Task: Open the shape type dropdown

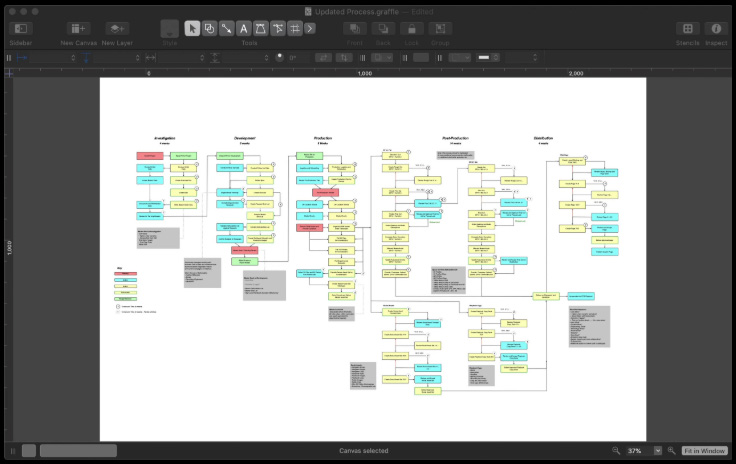Action: tap(382, 58)
